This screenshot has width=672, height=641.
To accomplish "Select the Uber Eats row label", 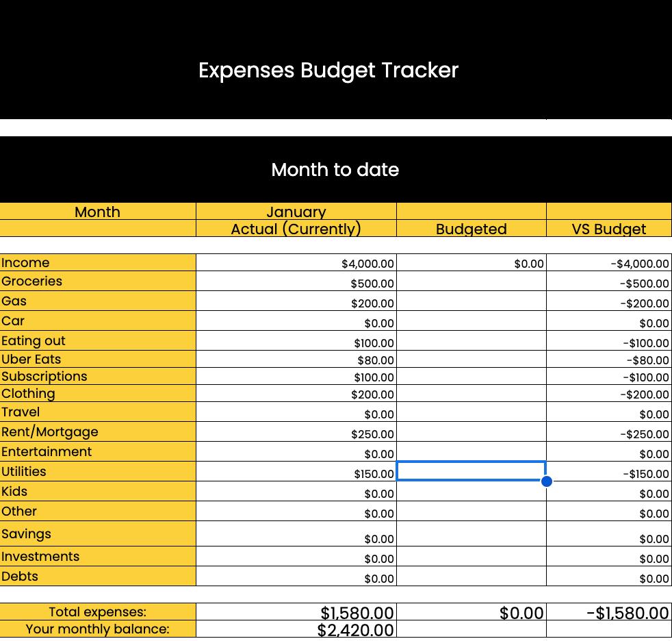I will click(x=98, y=359).
